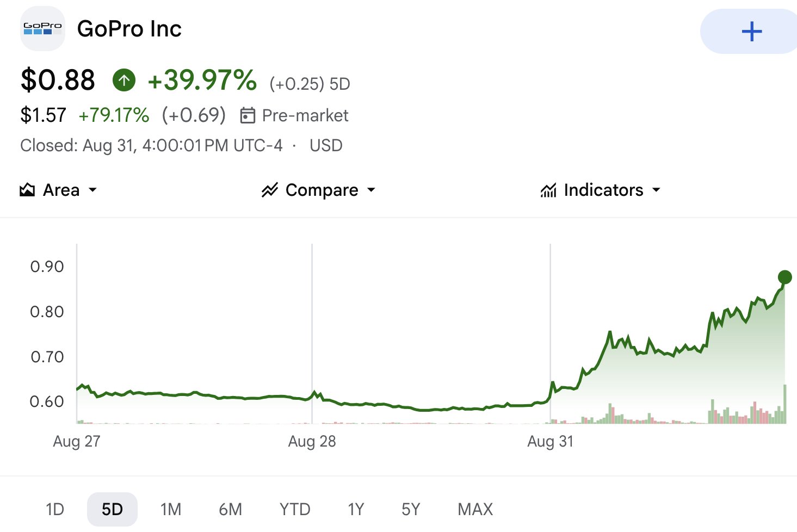The image size is (797, 532).
Task: Click the Compare trend-lines icon
Action: [x=270, y=190]
